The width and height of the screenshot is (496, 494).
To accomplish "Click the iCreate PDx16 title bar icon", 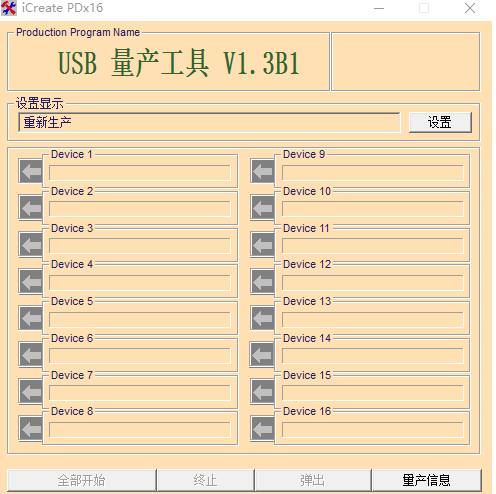I will 9,8.
